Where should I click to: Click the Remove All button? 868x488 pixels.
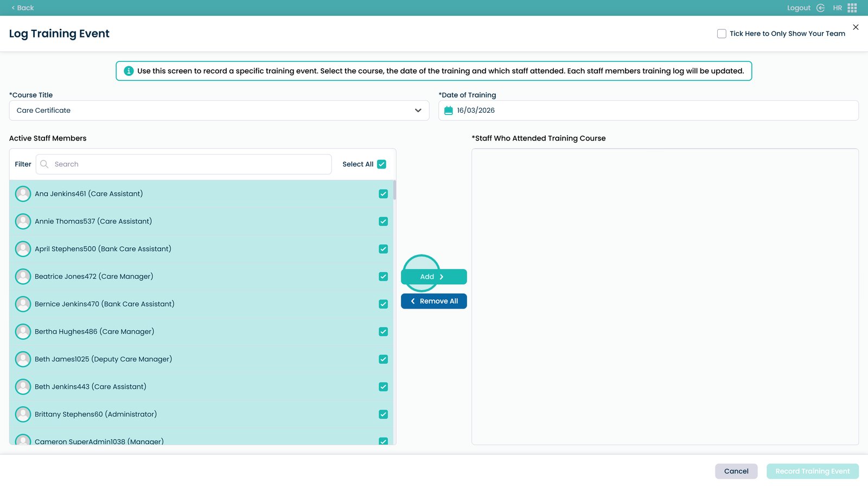click(x=433, y=301)
